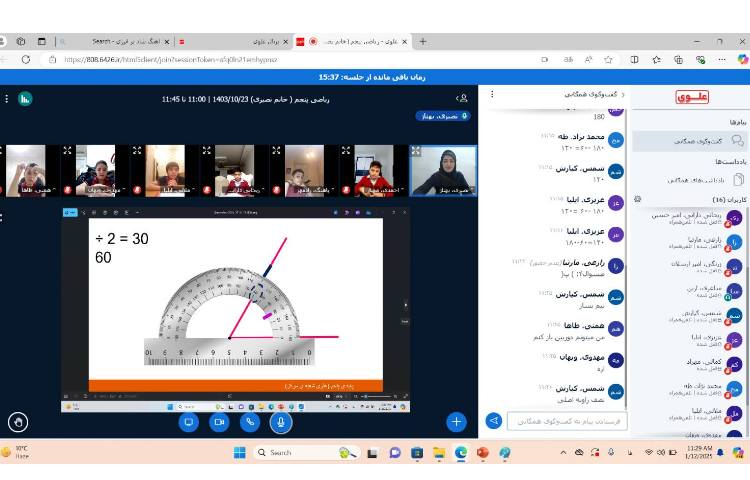Add this page to favorites star
750x480 pixels.
point(608,60)
